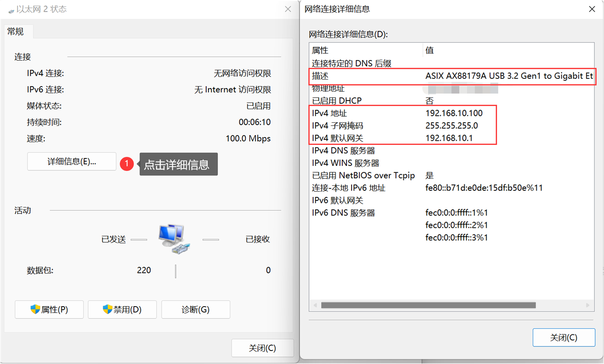The image size is (604, 364).
Task: Click the right arrow of horizontal scrollbar
Action: click(588, 306)
